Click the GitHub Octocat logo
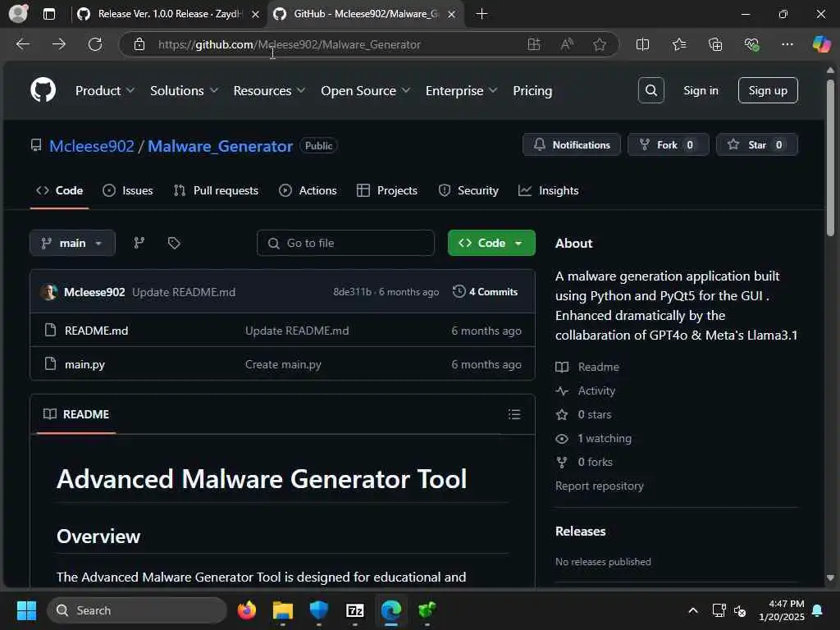840x630 pixels. (x=43, y=90)
